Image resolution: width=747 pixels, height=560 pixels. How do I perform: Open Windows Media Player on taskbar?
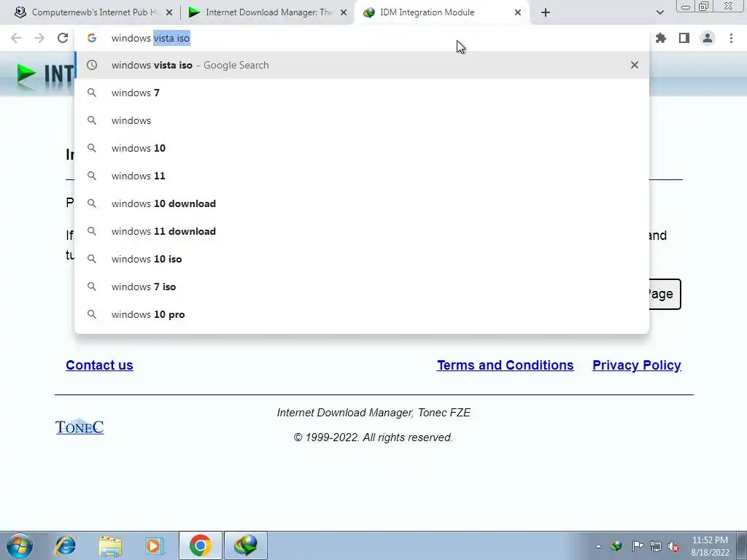coord(155,545)
